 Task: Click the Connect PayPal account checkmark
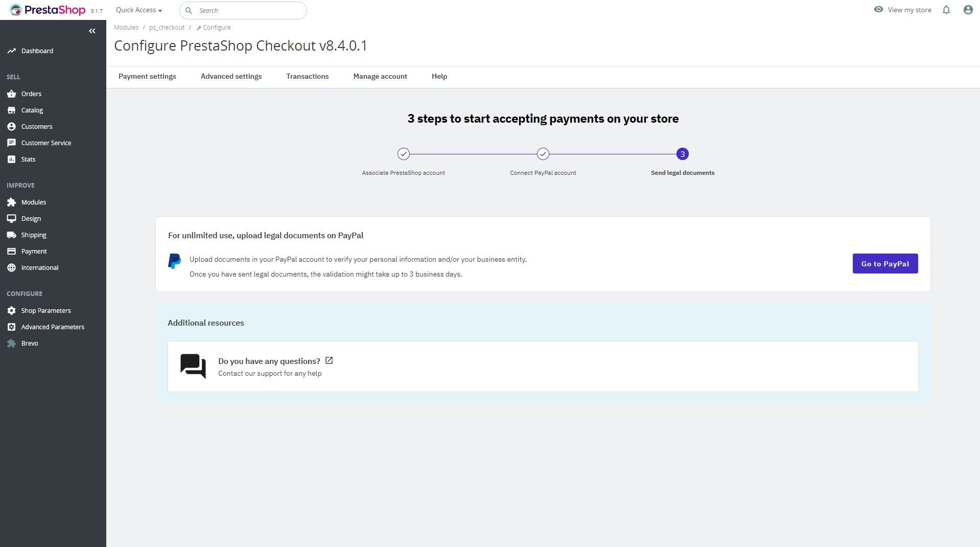(543, 154)
